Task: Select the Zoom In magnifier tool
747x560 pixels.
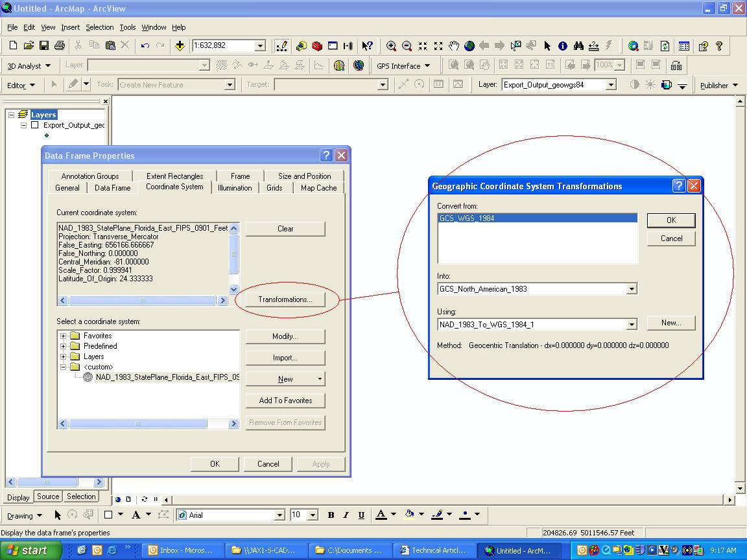Action: pos(391,46)
